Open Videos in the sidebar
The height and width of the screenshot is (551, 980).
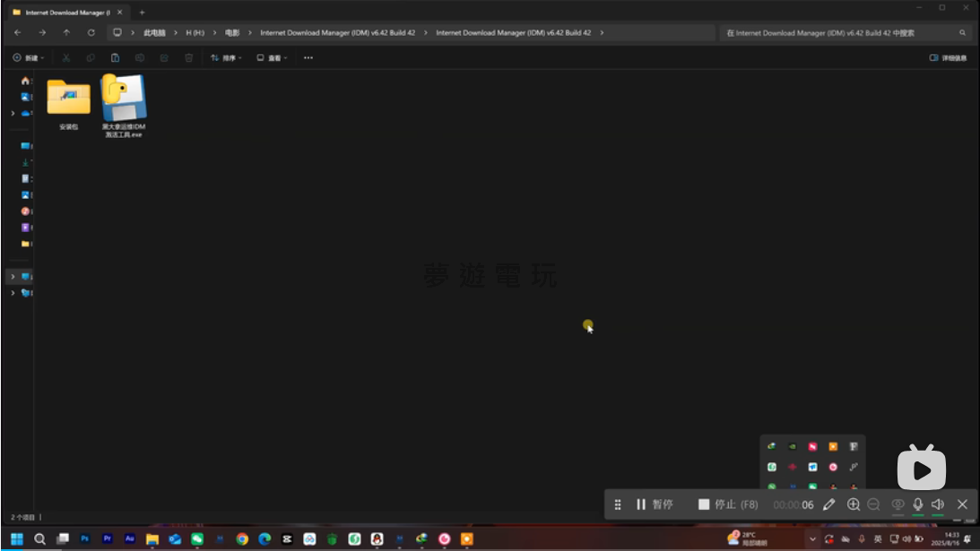click(26, 228)
